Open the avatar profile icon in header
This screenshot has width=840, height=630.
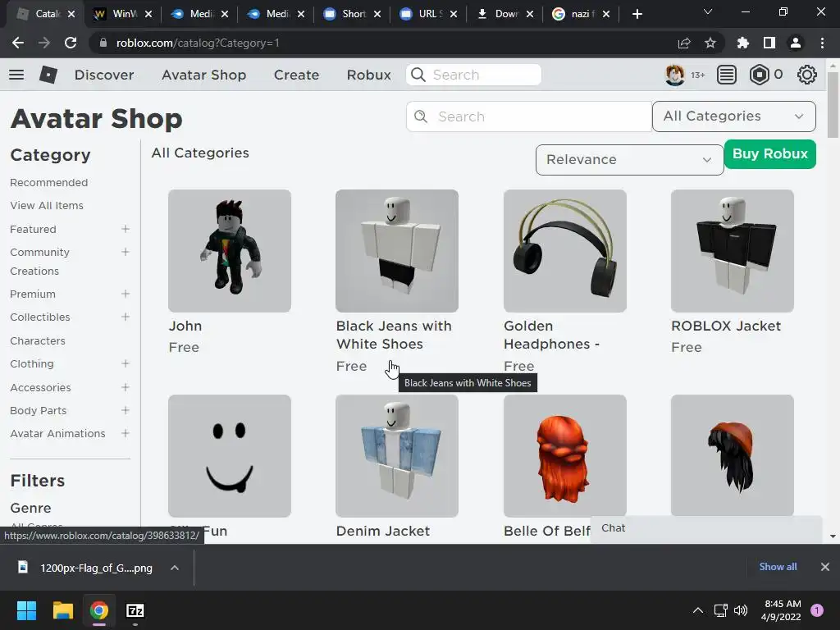tap(674, 75)
